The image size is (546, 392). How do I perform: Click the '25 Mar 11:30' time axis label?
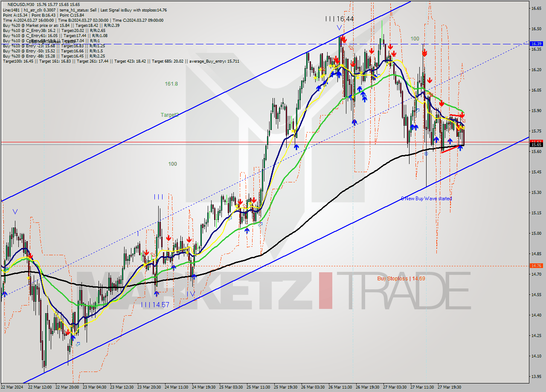(259, 387)
